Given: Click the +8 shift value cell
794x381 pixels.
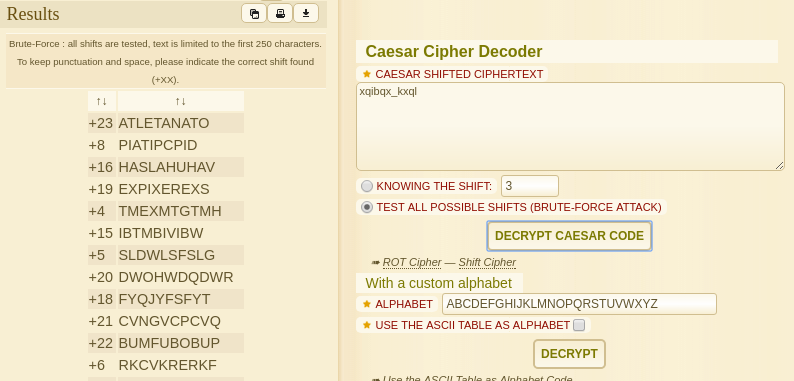Looking at the screenshot, I should point(102,145).
